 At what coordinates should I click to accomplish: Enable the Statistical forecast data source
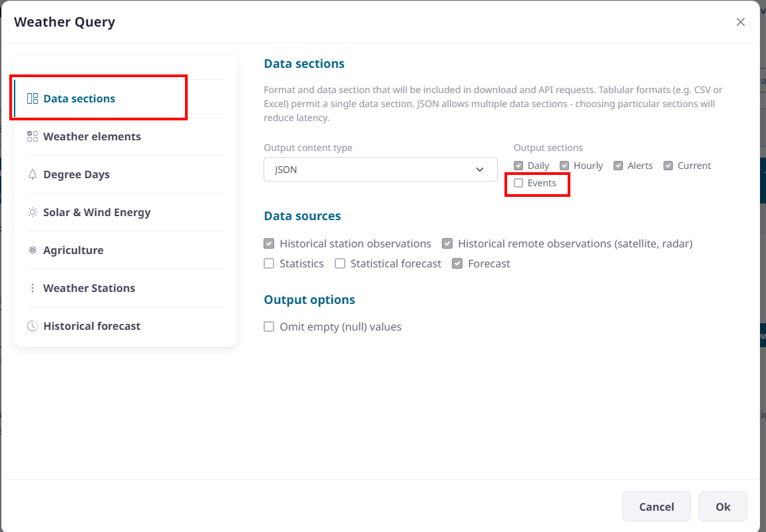[x=340, y=263]
